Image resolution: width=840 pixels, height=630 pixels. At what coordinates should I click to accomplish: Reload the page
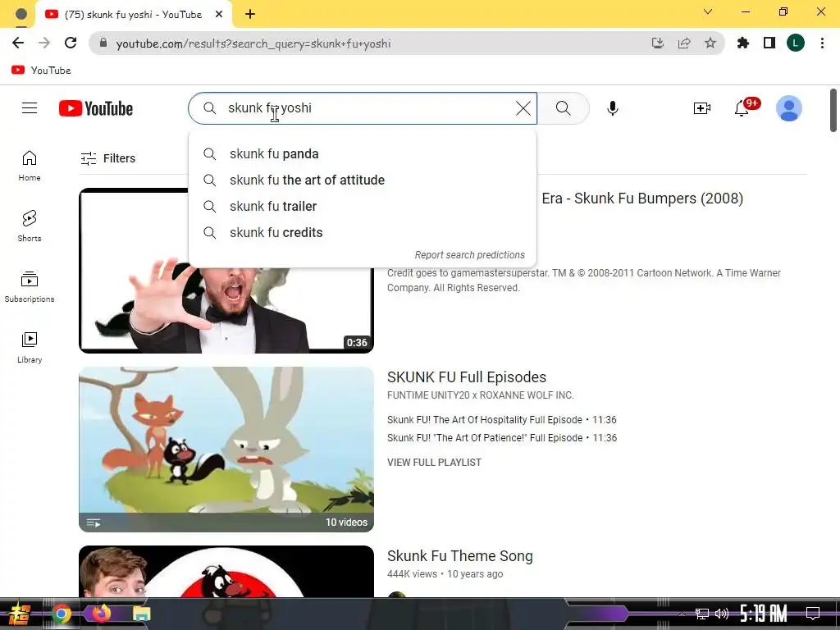pos(71,43)
